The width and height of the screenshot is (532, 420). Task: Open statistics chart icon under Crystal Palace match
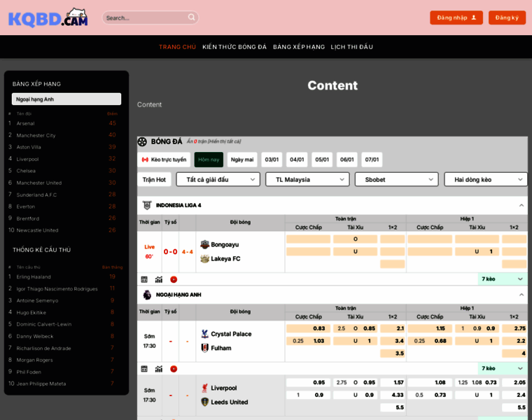[x=159, y=369]
